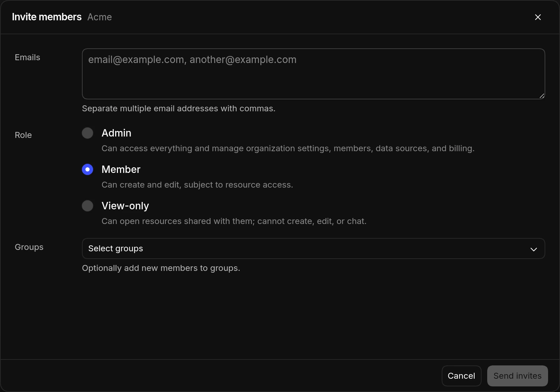Click the 'Can access everything and manage' description
This screenshot has width=560, height=392.
tap(288, 148)
